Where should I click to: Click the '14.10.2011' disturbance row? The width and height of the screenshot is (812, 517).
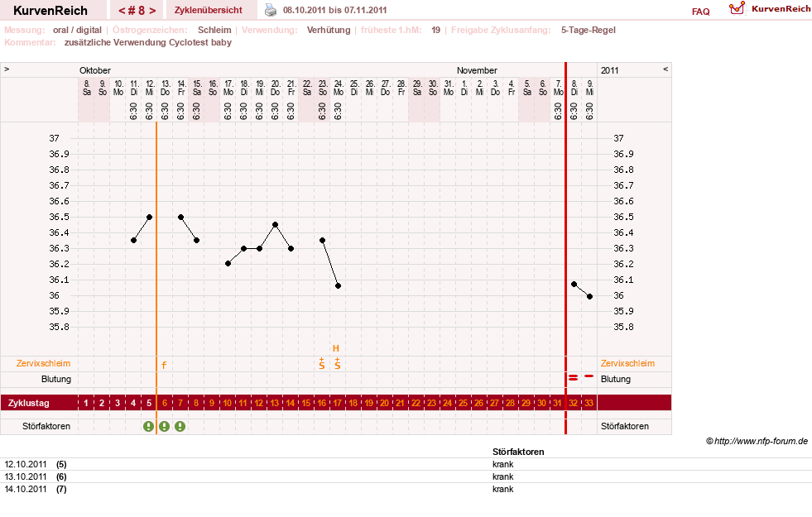[406, 489]
